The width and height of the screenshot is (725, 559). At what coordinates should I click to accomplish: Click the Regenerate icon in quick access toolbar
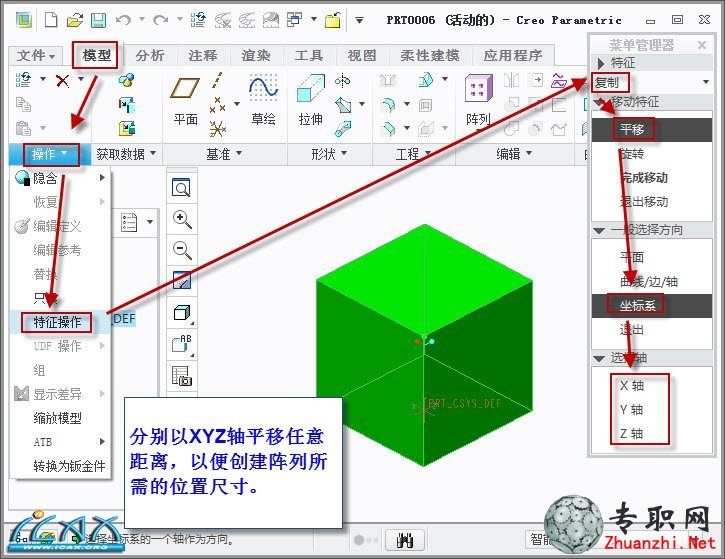(198, 20)
